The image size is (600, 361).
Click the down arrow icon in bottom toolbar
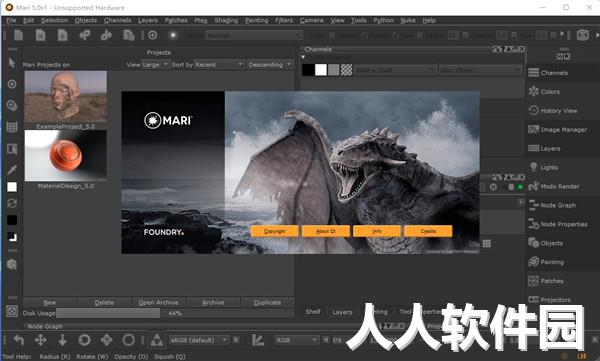click(x=62, y=340)
